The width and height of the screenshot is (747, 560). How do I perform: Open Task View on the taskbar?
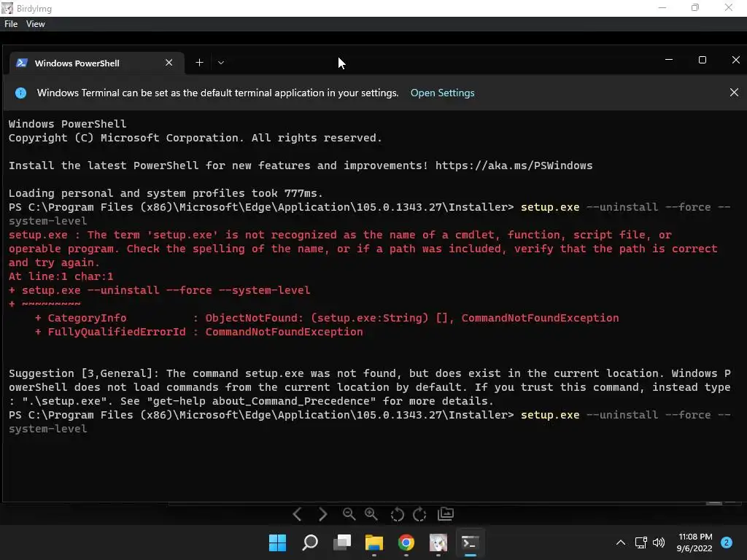tap(341, 542)
